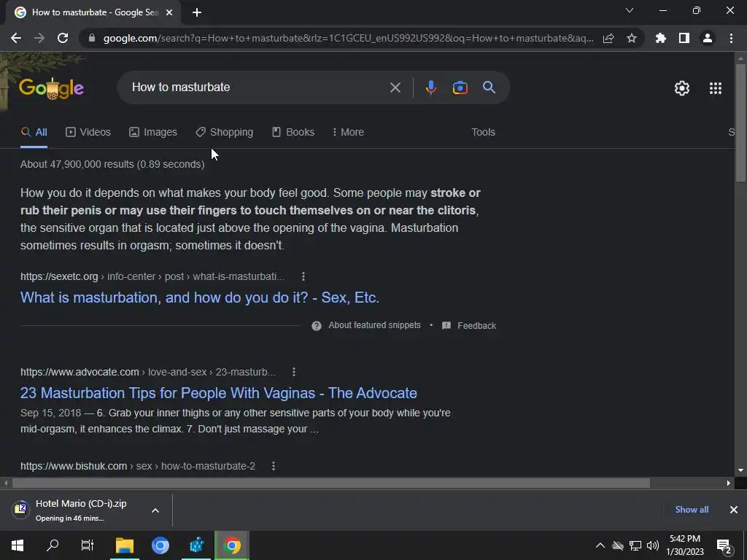The height and width of the screenshot is (560, 747).
Task: Bookmark this page with the star icon
Action: (632, 38)
